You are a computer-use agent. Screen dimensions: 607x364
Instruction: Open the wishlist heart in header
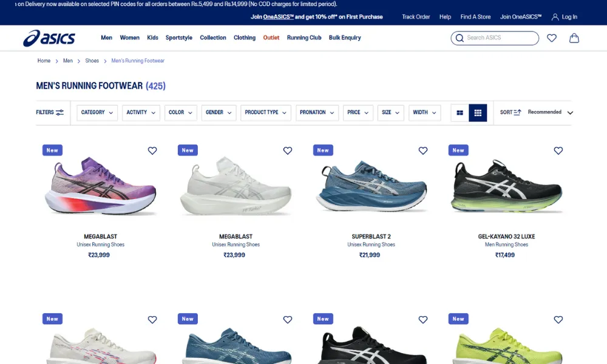[x=551, y=38]
